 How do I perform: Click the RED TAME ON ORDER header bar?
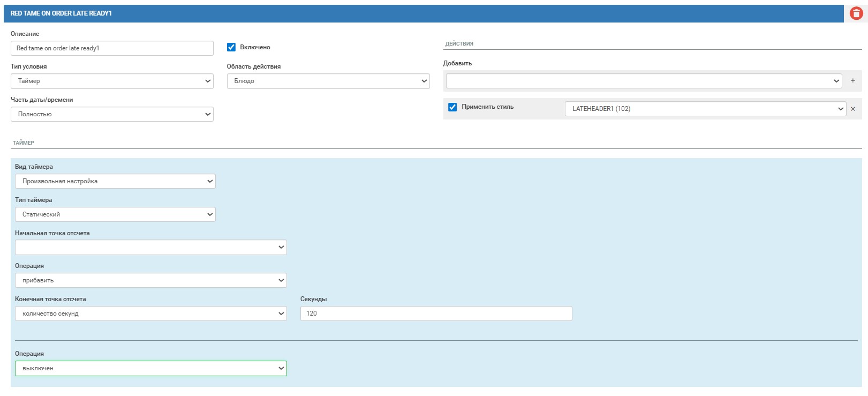point(423,13)
